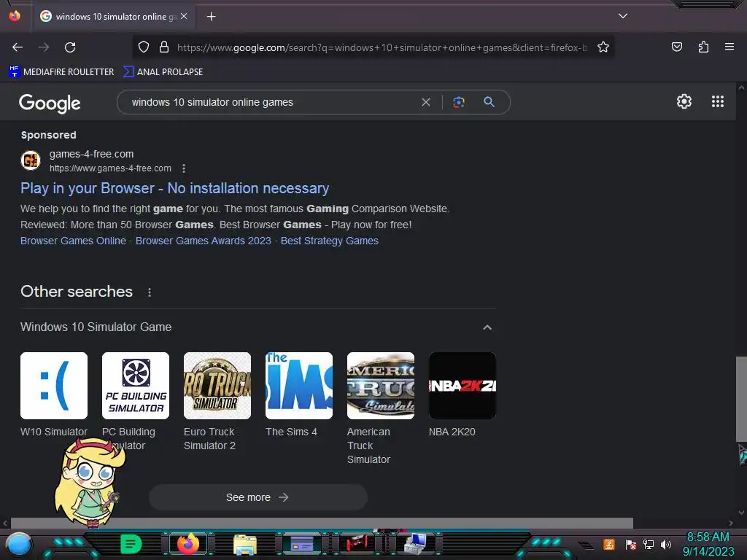
Task: Reload the current page
Action: click(70, 47)
